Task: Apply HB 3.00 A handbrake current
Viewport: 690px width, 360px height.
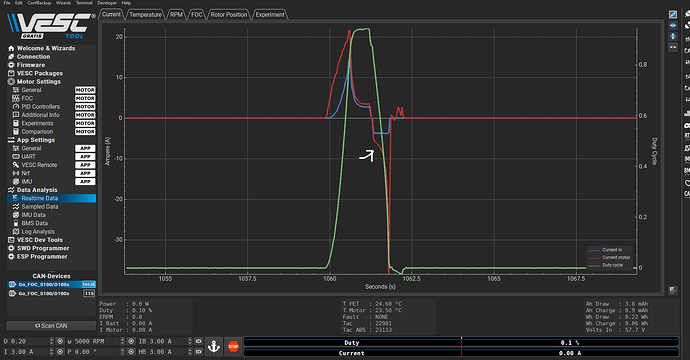Action: [x=198, y=352]
